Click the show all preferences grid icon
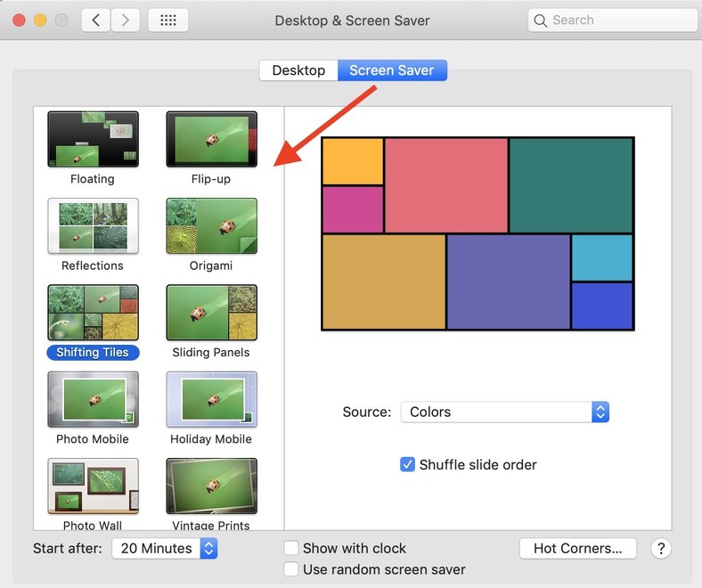This screenshot has height=588, width=702. (x=168, y=20)
